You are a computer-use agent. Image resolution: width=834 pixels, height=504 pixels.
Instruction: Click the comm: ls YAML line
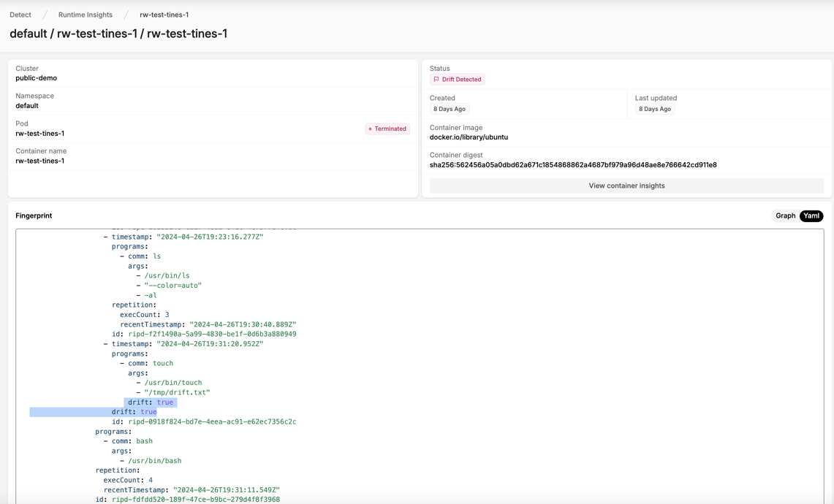pos(140,256)
